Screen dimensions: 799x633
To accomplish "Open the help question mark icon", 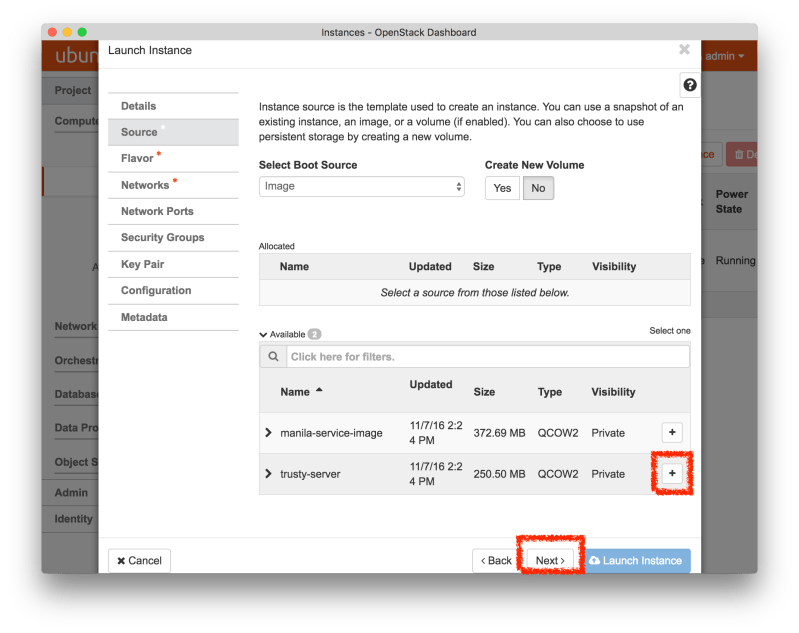I will point(689,85).
